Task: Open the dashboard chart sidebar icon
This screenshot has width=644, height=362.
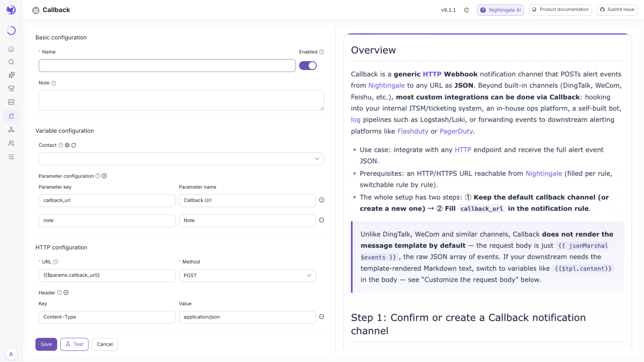Action: tap(11, 102)
